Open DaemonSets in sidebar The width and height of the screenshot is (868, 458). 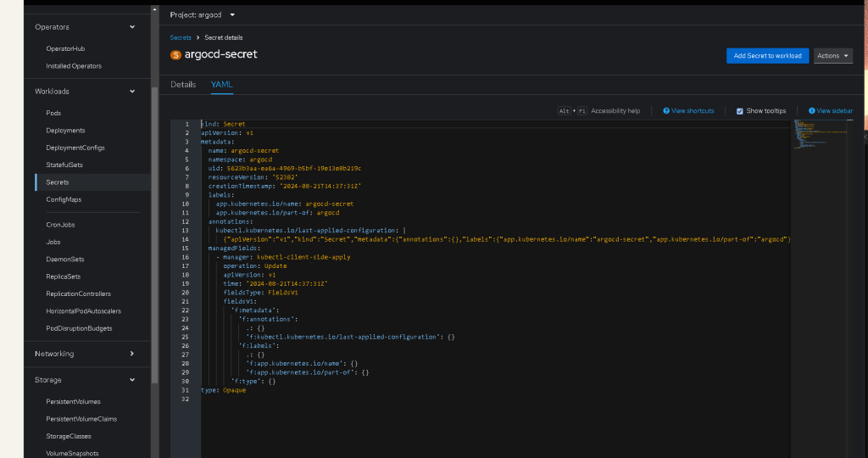64,260
